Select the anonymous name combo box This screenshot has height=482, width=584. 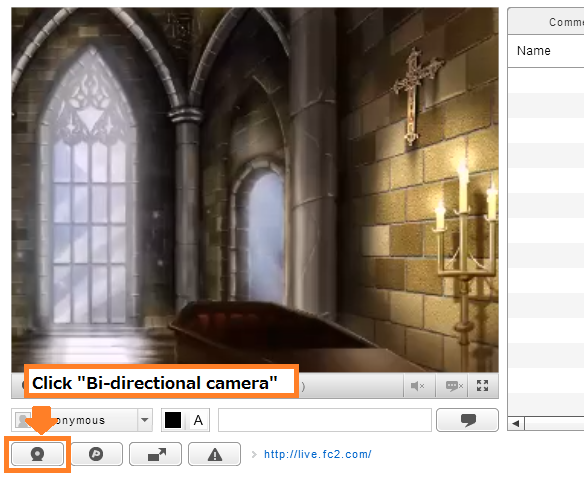tap(82, 420)
